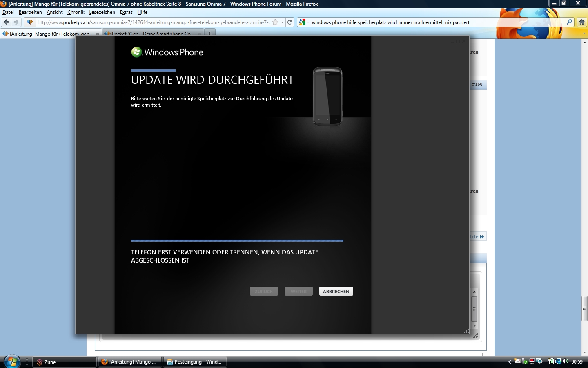Viewport: 588px width, 368px height.
Task: Close the [Anleitung] Mango tab
Action: coord(98,34)
